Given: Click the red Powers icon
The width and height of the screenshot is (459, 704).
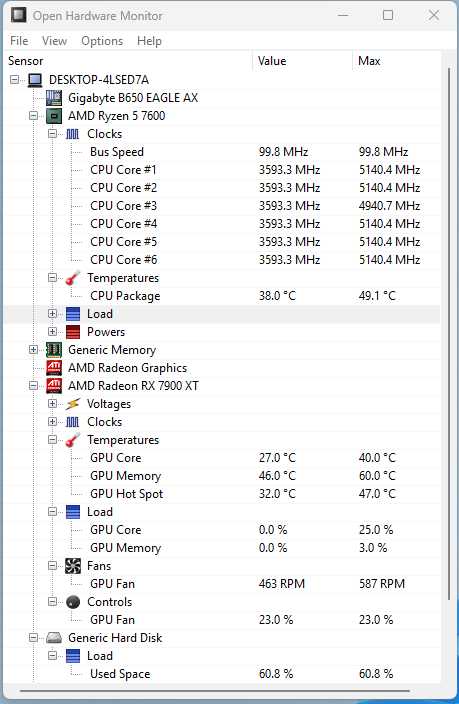Looking at the screenshot, I should click(73, 332).
